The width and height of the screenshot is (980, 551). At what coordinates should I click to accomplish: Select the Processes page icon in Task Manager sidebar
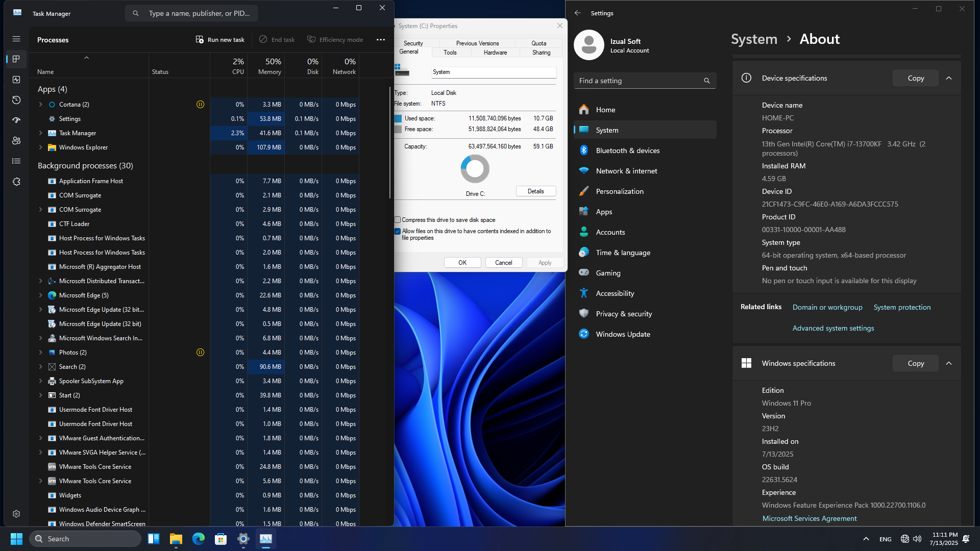(16, 59)
